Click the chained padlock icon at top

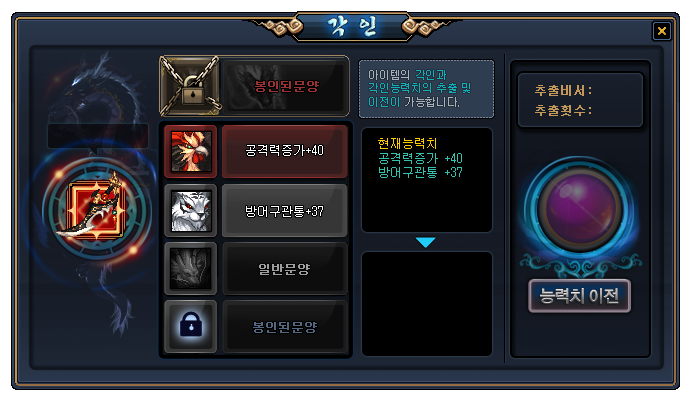(191, 86)
